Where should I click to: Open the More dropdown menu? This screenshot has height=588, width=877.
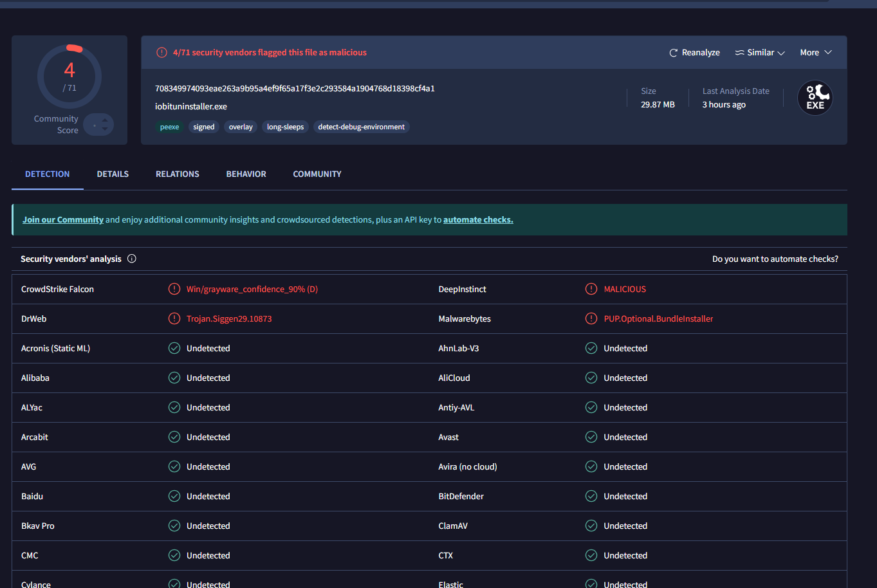click(x=816, y=53)
